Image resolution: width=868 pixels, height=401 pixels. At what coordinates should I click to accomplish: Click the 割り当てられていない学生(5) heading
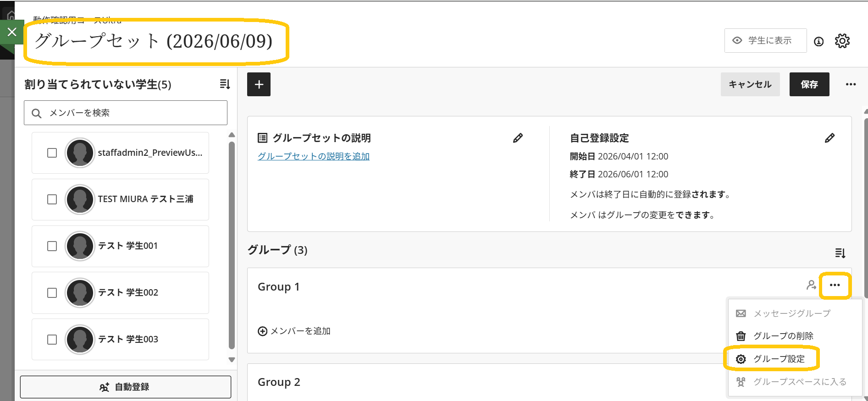point(98,84)
